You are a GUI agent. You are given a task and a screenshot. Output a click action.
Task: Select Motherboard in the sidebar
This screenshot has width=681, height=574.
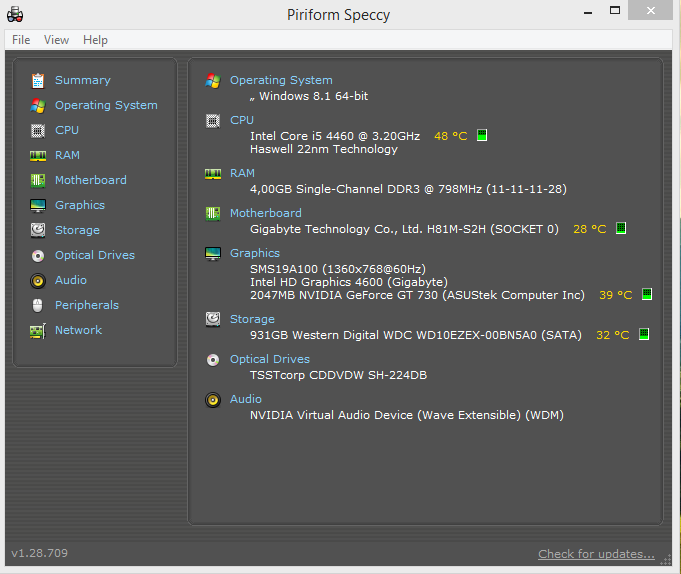[91, 180]
